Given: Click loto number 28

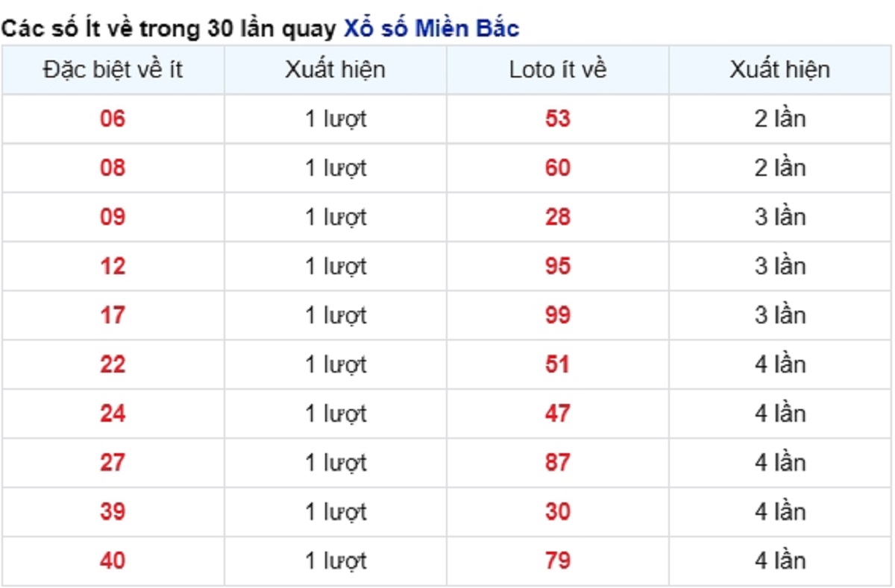Looking at the screenshot, I should (558, 217).
